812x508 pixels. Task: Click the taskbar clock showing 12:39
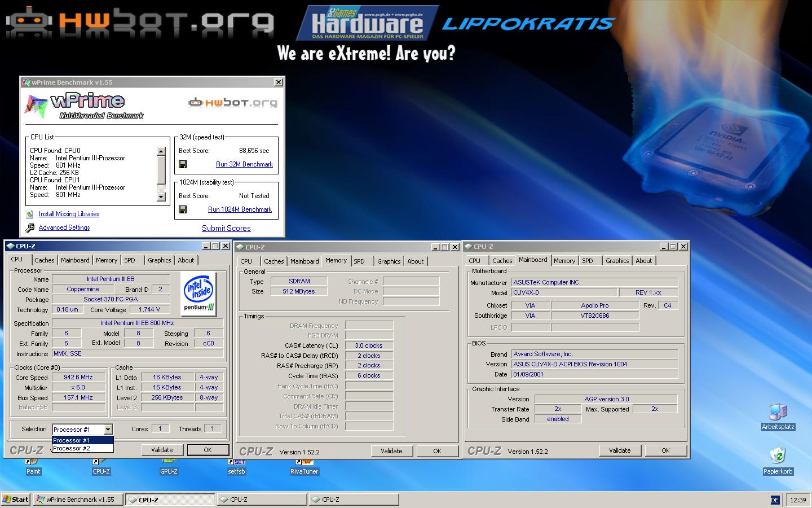pos(798,500)
